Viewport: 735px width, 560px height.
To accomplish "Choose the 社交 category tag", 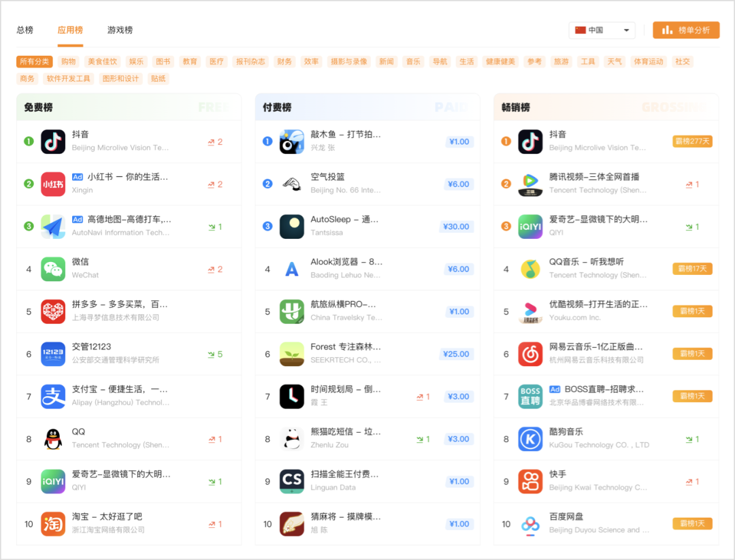I will coord(683,61).
